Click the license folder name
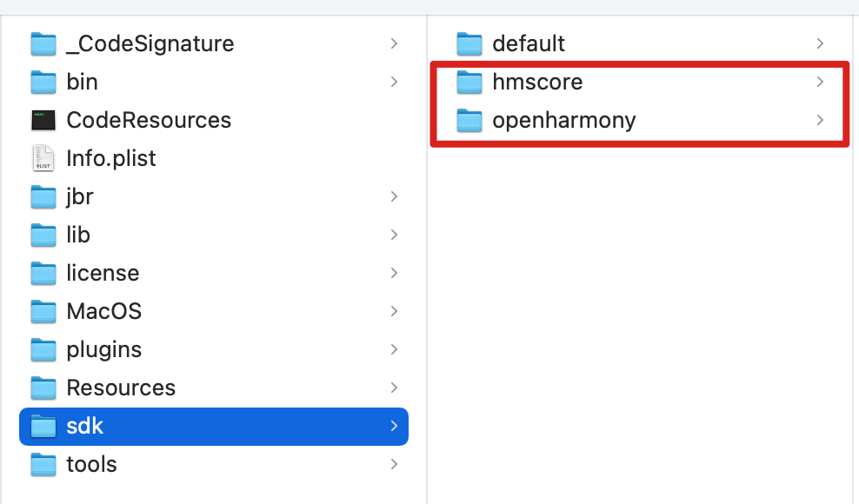This screenshot has width=859, height=504. click(x=103, y=273)
